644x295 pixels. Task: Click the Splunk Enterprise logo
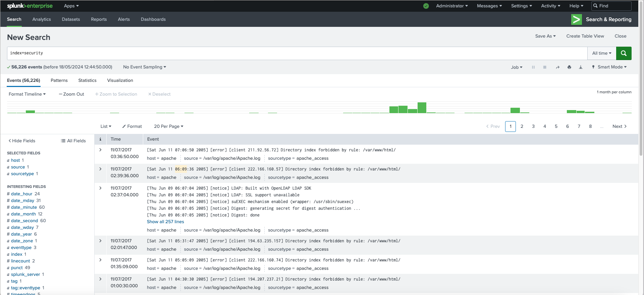[30, 6]
